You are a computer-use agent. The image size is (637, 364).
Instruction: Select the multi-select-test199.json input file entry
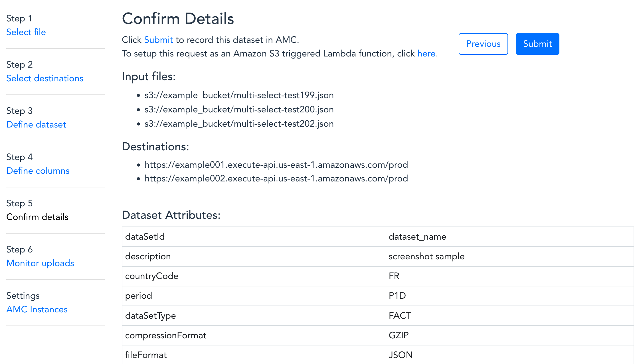(x=239, y=95)
